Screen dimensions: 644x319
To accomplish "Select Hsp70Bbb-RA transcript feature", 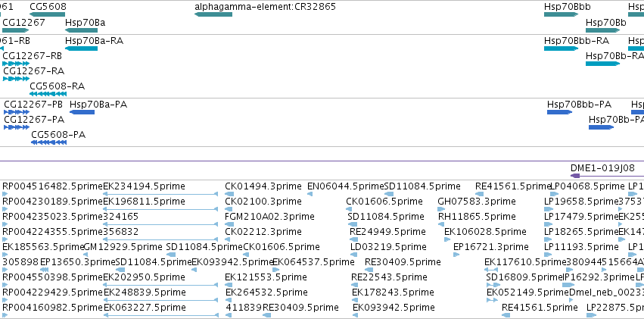I will pos(561,48).
